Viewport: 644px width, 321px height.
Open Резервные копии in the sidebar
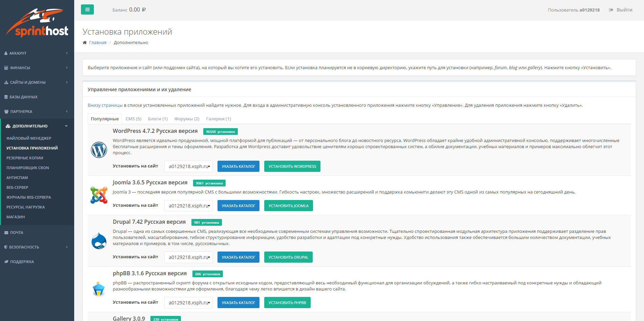[x=25, y=158]
